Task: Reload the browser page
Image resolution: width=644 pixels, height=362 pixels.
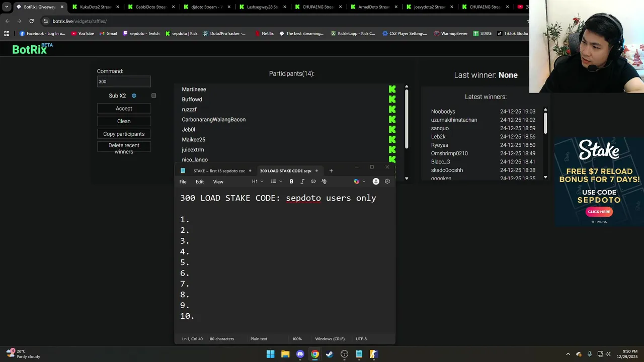Action: point(31,21)
